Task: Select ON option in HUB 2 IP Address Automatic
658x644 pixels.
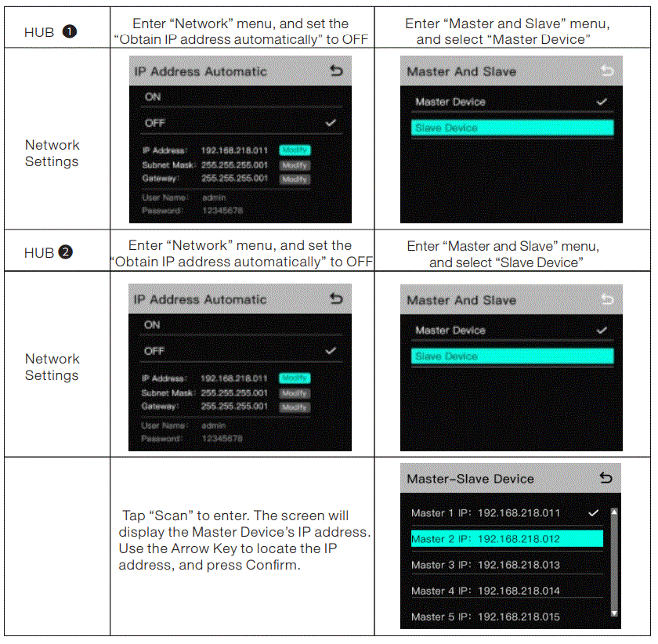Action: click(x=241, y=325)
